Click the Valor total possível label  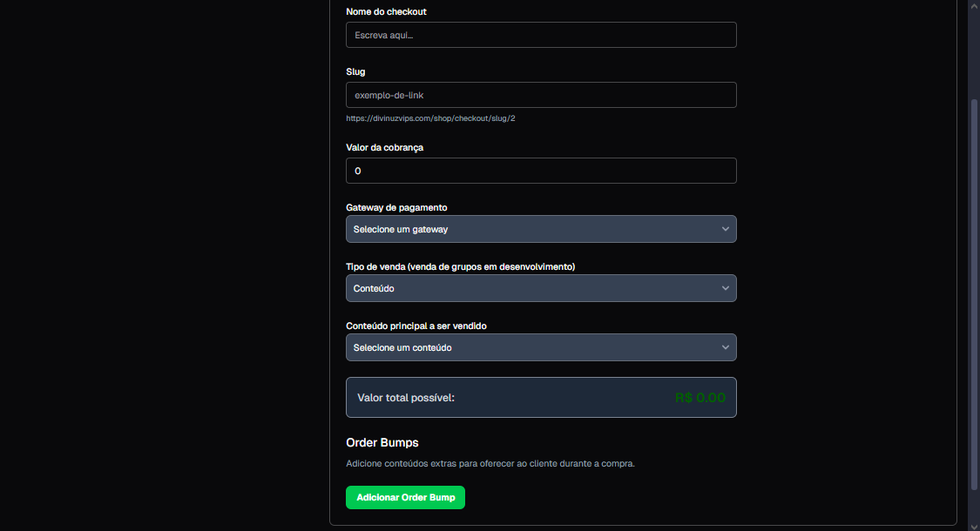[x=406, y=398]
